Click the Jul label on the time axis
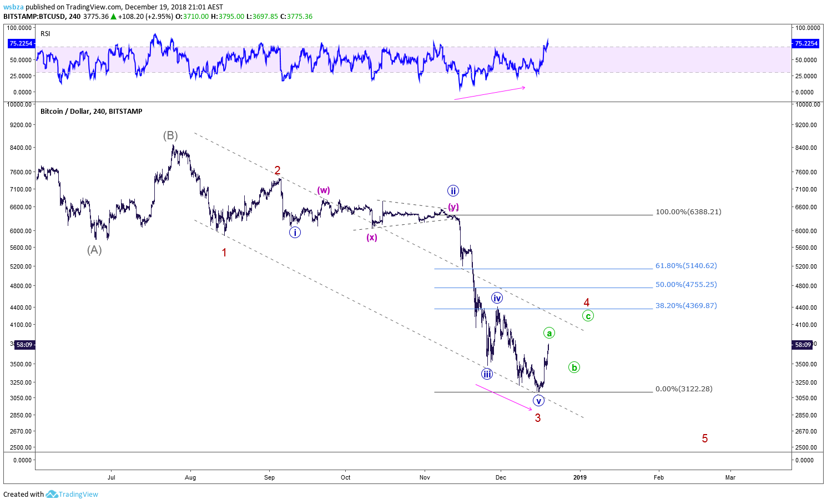Image resolution: width=827 pixels, height=504 pixels. pos(112,477)
